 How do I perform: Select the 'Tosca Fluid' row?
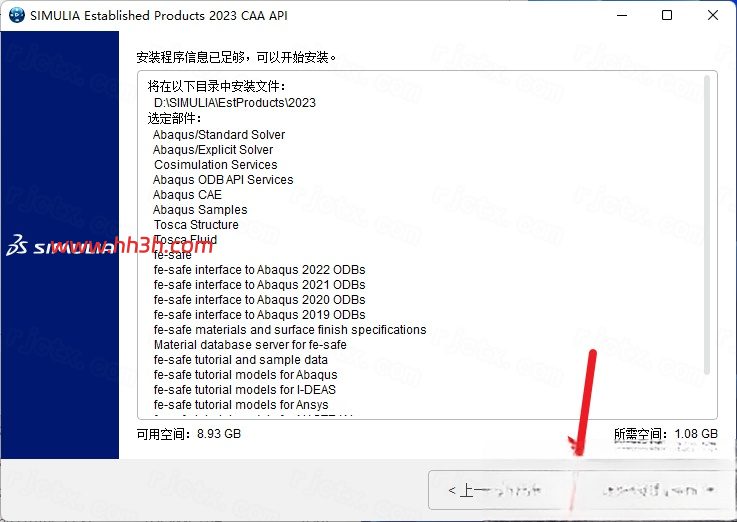[x=185, y=240]
